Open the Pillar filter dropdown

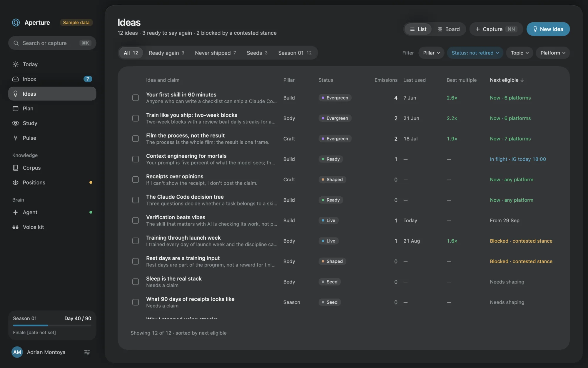point(431,53)
